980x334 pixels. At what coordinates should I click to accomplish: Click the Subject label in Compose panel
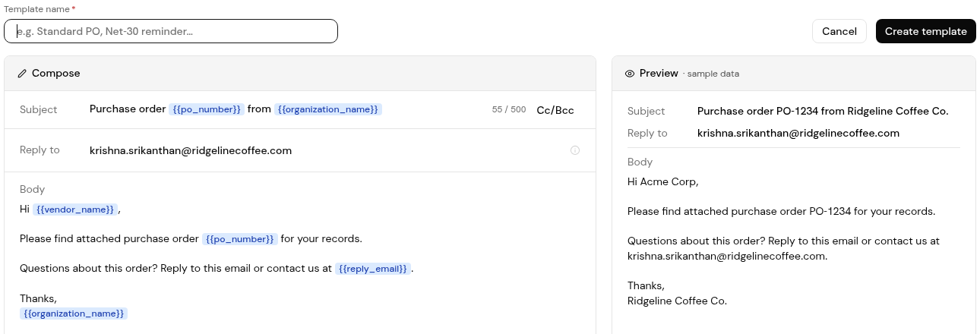[39, 109]
